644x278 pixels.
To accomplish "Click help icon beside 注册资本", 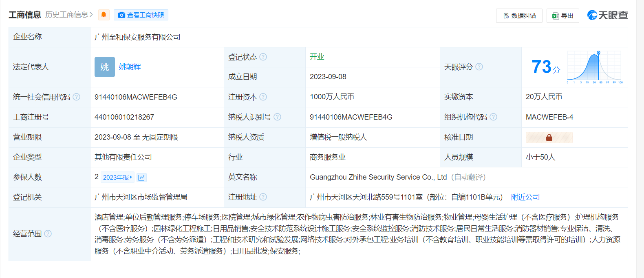I will tap(263, 97).
